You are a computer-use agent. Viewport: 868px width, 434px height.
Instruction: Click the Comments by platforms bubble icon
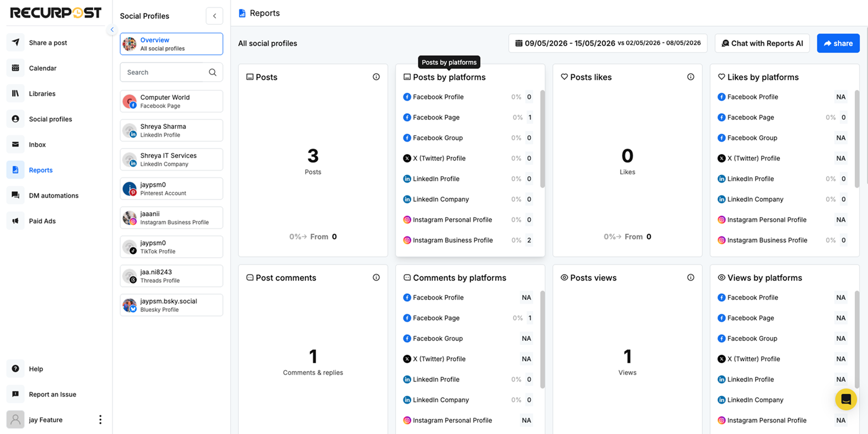click(x=407, y=278)
